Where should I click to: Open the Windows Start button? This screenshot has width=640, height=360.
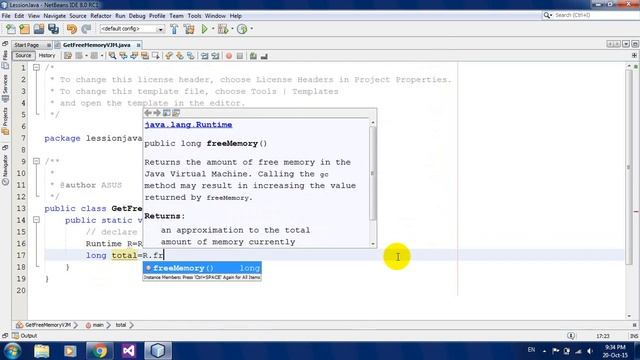(12, 351)
